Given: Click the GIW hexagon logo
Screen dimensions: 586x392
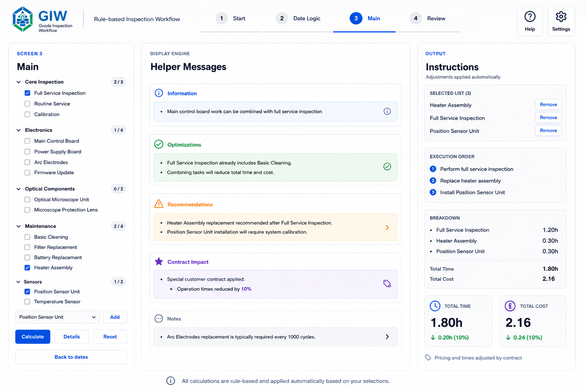Looking at the screenshot, I should (23, 19).
